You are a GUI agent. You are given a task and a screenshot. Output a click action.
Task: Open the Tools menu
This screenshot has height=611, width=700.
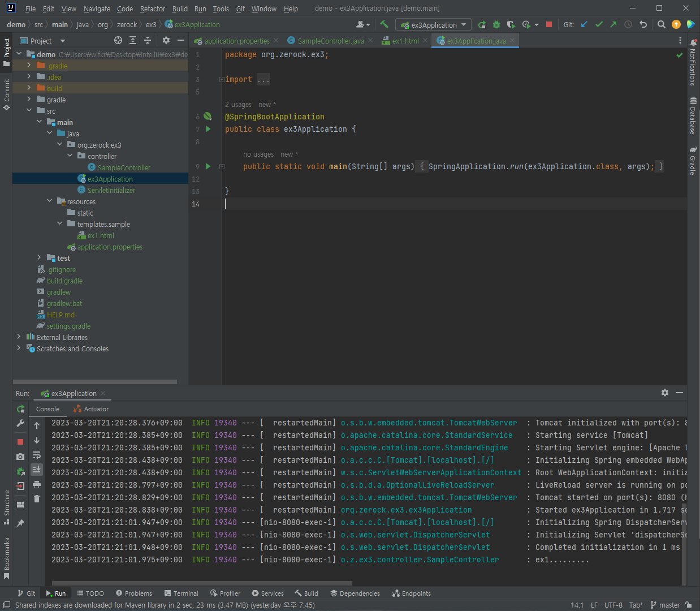click(221, 8)
